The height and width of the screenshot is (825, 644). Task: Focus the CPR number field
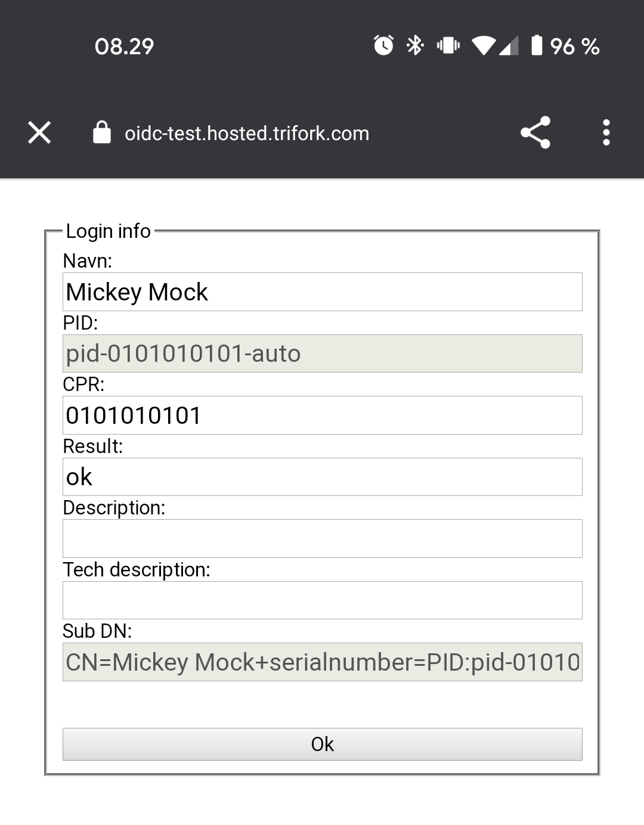click(x=322, y=415)
